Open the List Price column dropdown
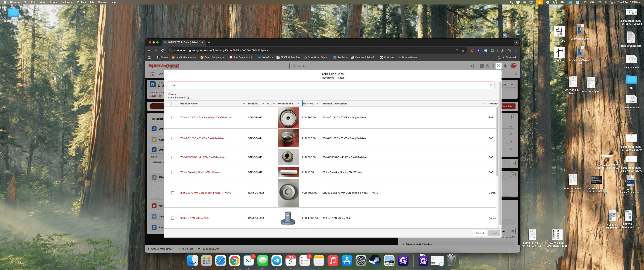The image size is (644, 270). pos(318,104)
